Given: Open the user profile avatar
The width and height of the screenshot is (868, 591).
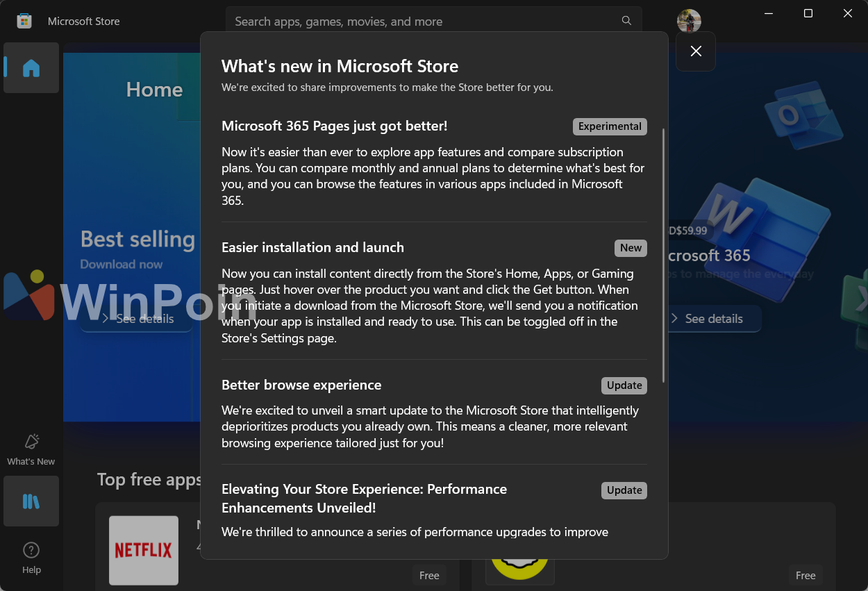Looking at the screenshot, I should (689, 21).
